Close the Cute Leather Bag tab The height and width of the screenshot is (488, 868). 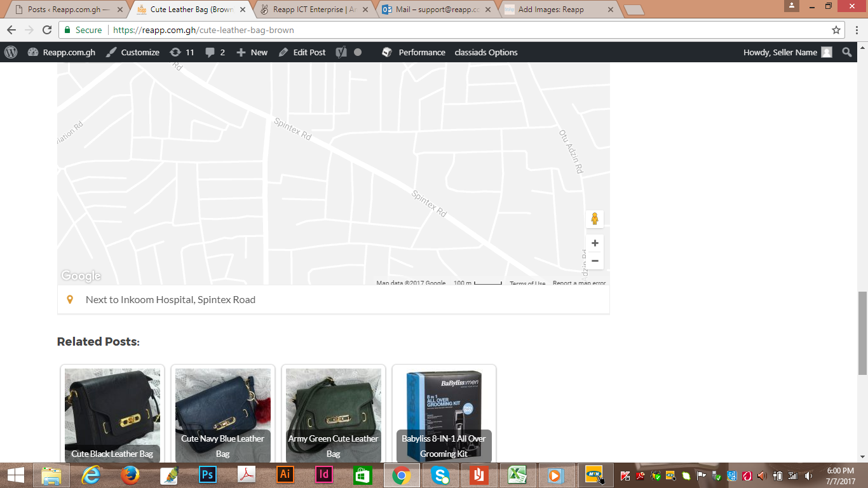(x=243, y=10)
